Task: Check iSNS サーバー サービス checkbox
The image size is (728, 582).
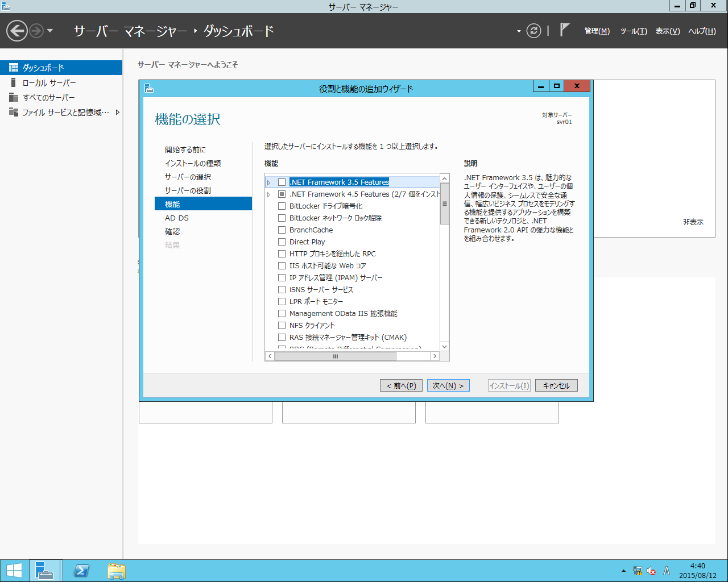Action: coord(282,289)
